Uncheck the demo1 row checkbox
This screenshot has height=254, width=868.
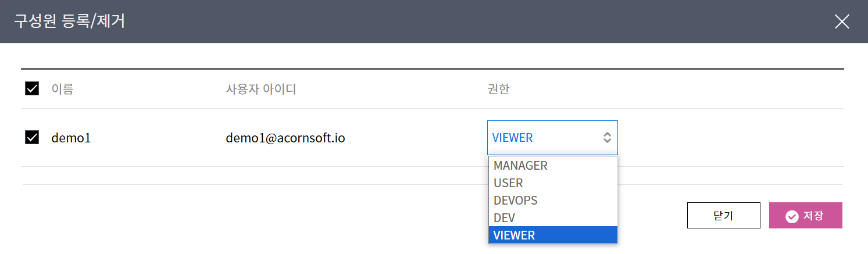[x=32, y=138]
